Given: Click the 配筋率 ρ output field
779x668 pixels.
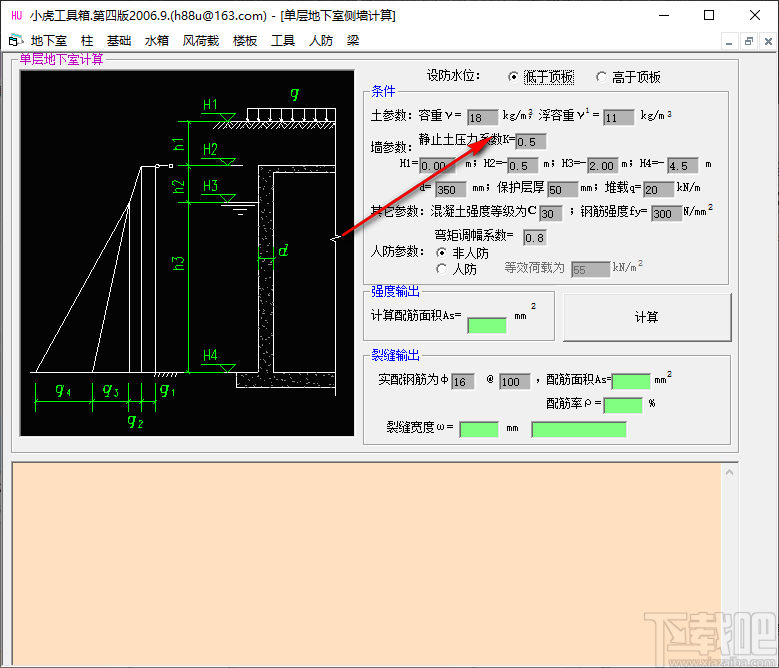Looking at the screenshot, I should tap(623, 405).
